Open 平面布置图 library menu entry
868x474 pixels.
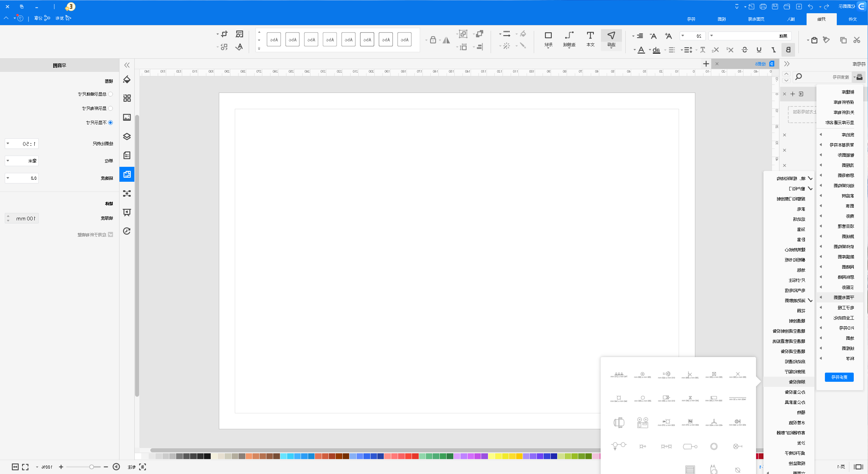(840, 297)
